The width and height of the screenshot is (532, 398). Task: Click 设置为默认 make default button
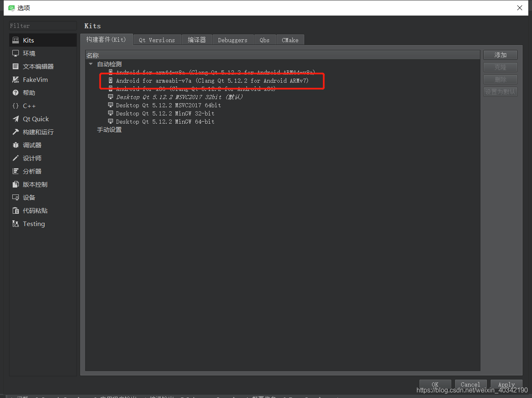[500, 92]
